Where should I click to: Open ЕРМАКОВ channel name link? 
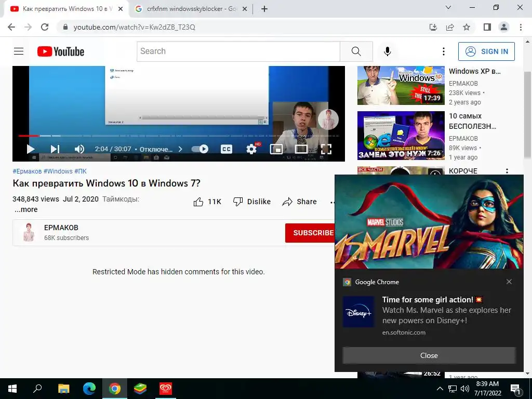[61, 228]
